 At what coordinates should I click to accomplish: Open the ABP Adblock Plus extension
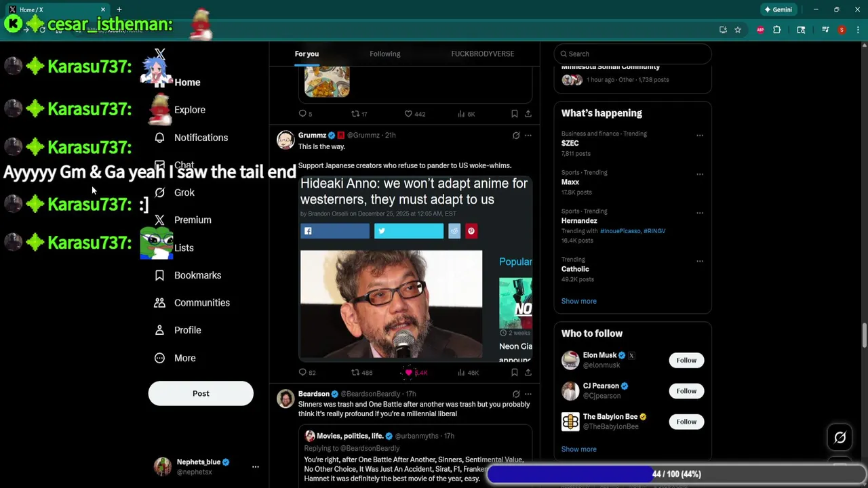[760, 30]
